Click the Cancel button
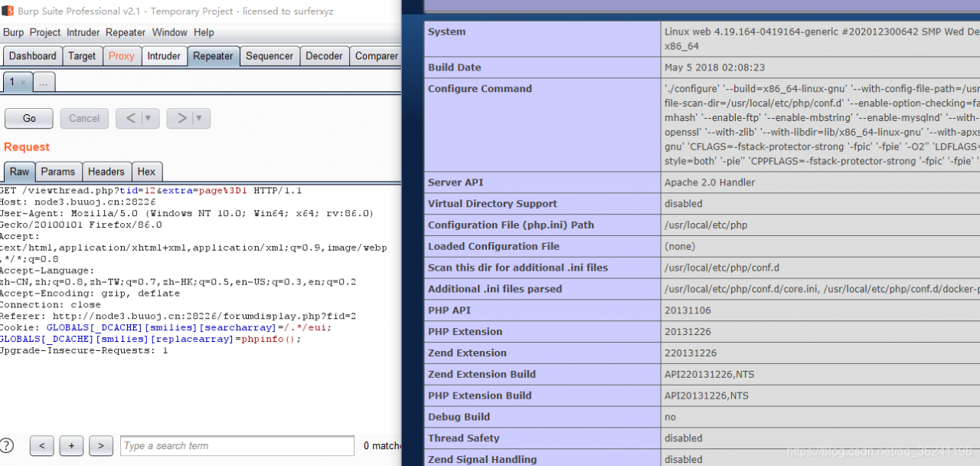 point(84,118)
